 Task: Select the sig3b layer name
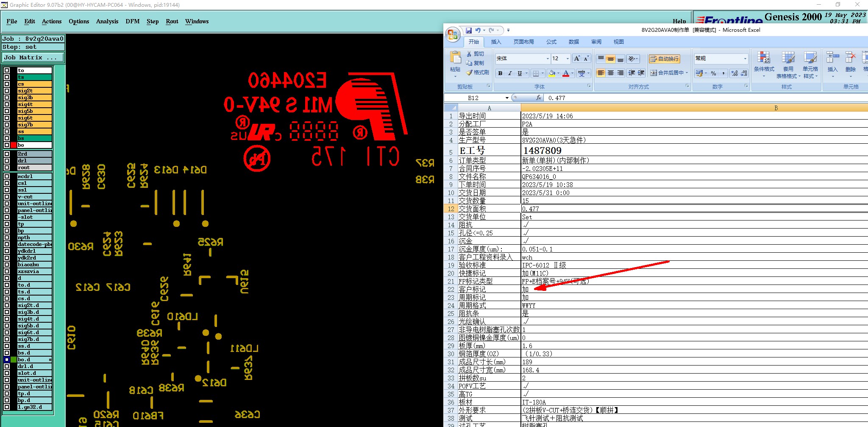click(35, 98)
